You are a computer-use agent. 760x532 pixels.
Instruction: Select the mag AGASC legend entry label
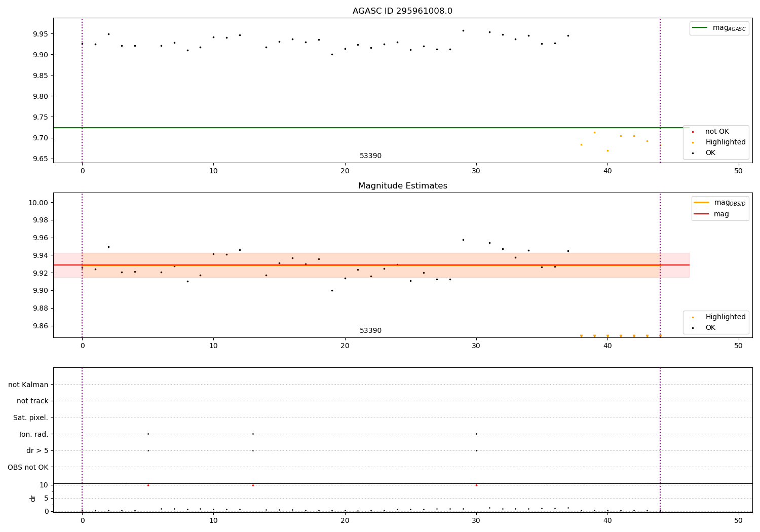coord(729,28)
